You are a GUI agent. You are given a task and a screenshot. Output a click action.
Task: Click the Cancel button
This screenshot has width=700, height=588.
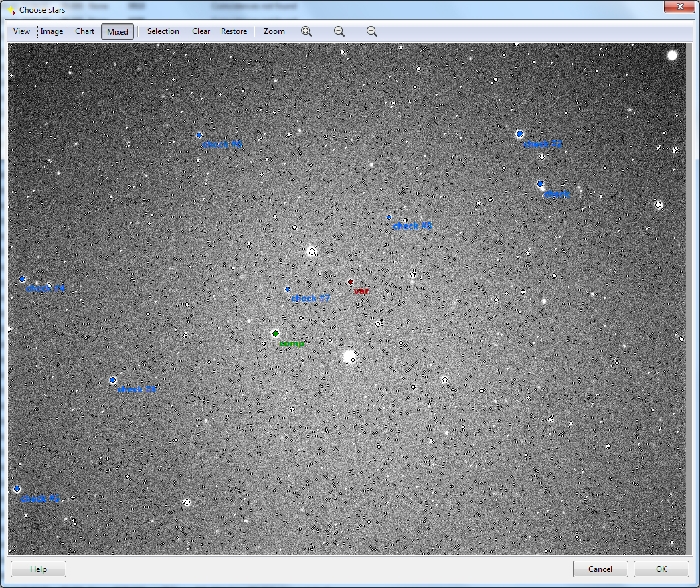tap(600, 569)
